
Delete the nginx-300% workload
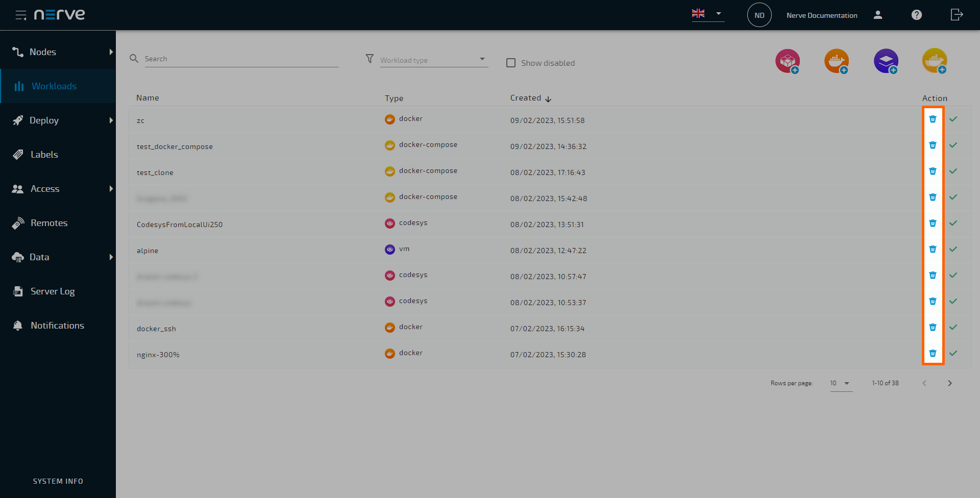click(933, 353)
